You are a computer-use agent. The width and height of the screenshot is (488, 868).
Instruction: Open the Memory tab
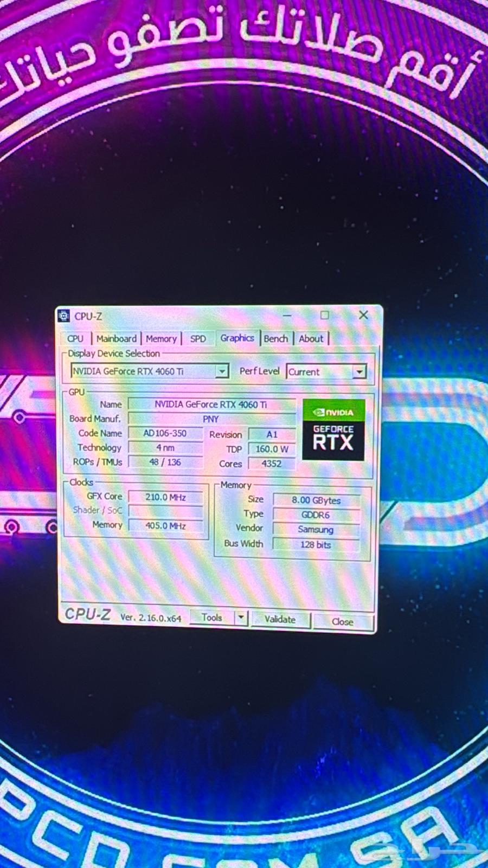(161, 339)
